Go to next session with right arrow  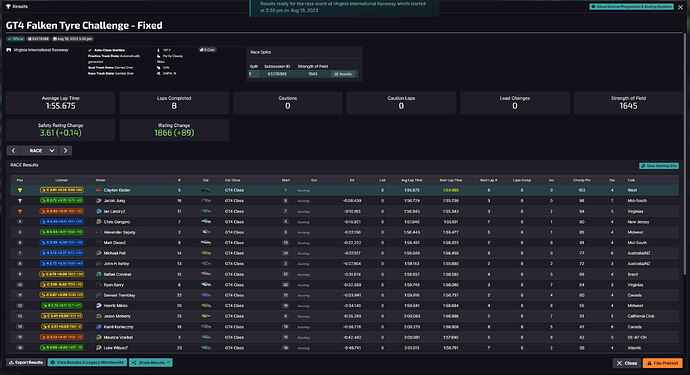click(x=66, y=151)
